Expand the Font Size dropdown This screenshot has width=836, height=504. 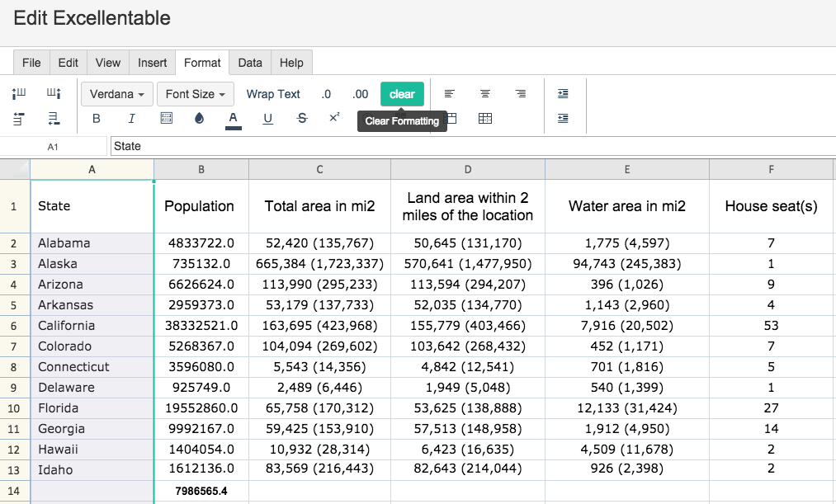196,94
